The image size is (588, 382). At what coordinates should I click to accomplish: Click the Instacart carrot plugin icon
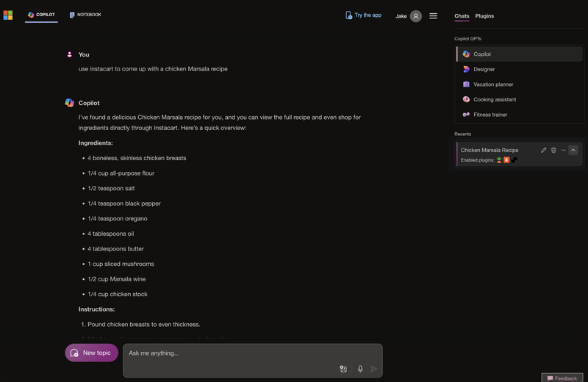point(499,159)
